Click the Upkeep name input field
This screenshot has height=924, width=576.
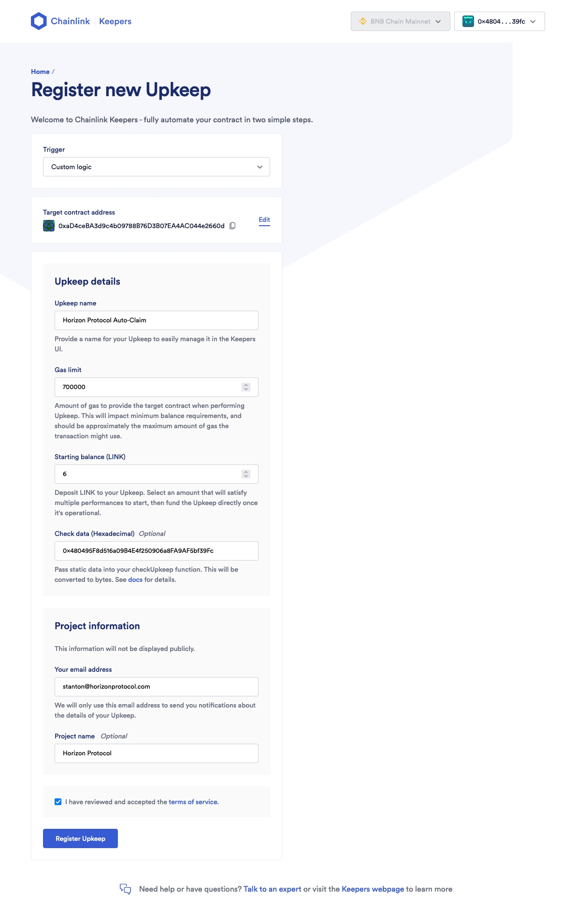click(x=156, y=320)
